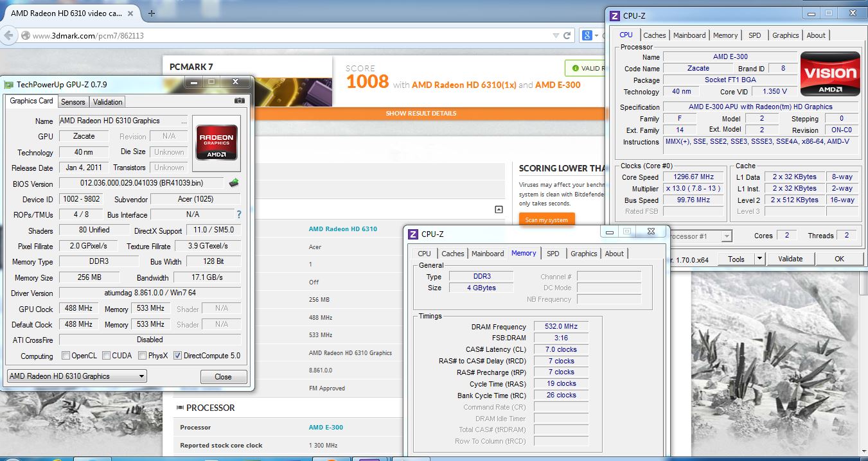
Task: Select About tab in CPU-Z Memory window
Action: (614, 254)
